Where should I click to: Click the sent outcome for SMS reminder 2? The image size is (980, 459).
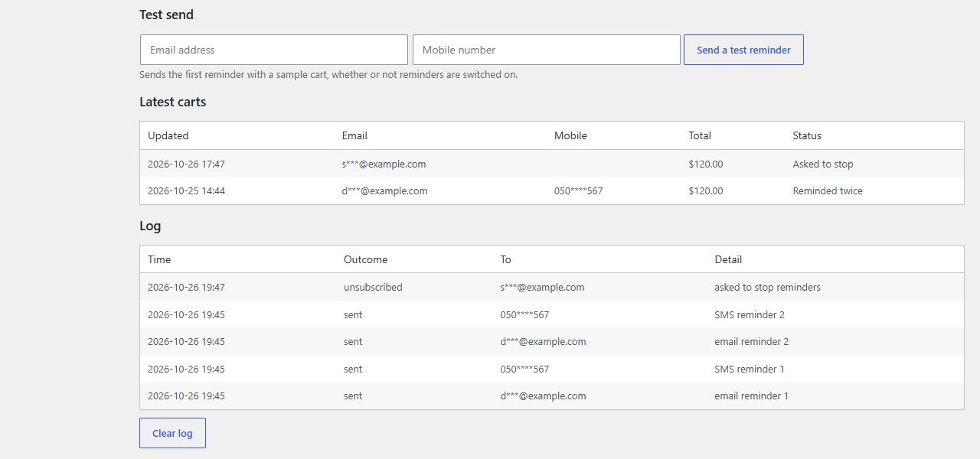click(353, 314)
